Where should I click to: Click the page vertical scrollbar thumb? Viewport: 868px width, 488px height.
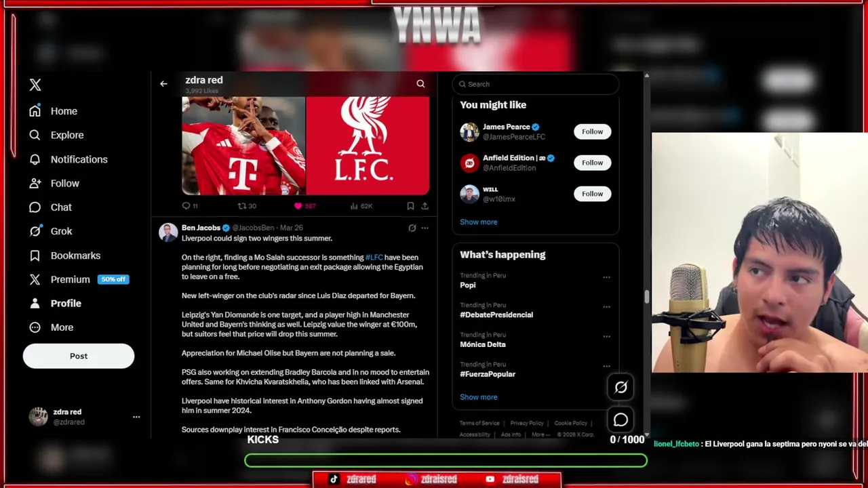tap(646, 297)
